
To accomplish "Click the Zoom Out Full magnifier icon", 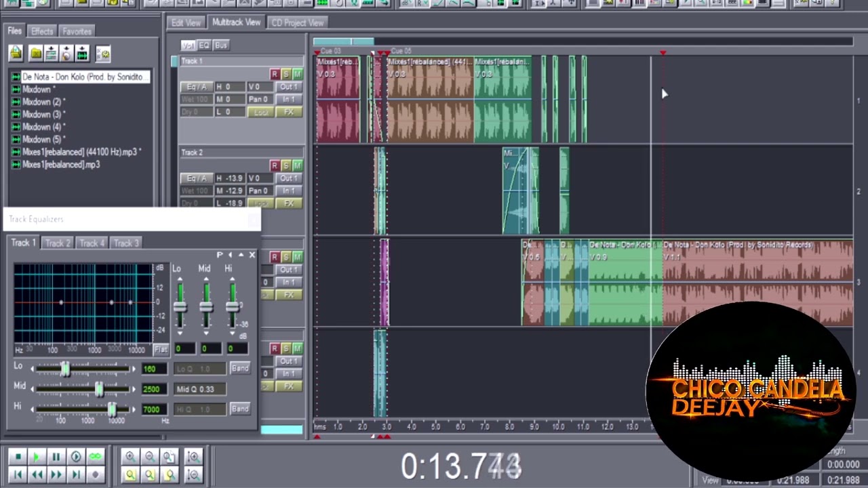I will click(170, 457).
